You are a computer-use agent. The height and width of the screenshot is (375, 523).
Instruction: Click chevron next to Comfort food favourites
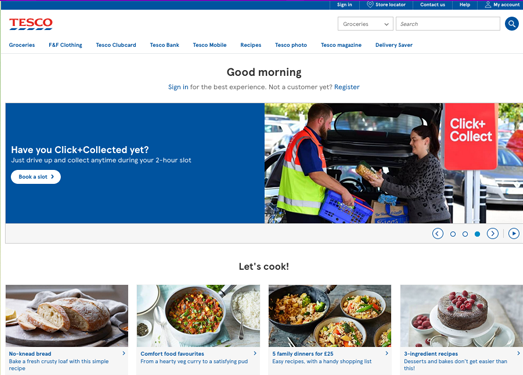(x=255, y=353)
